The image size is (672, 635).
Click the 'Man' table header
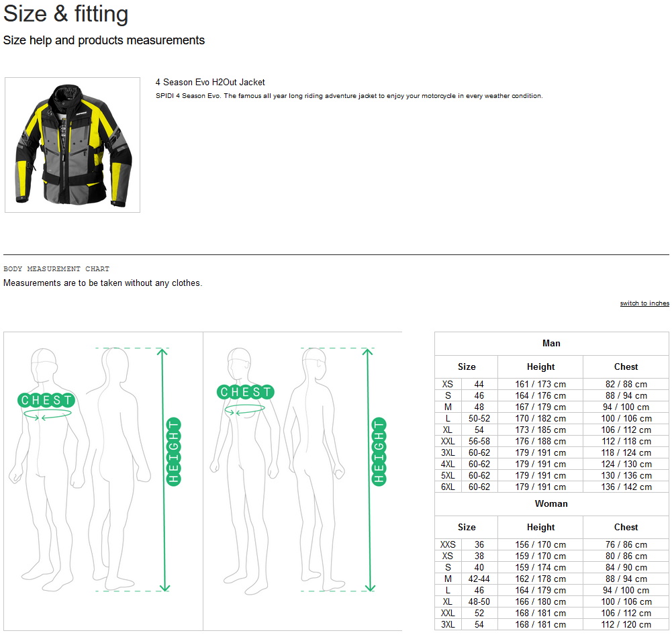pos(551,343)
